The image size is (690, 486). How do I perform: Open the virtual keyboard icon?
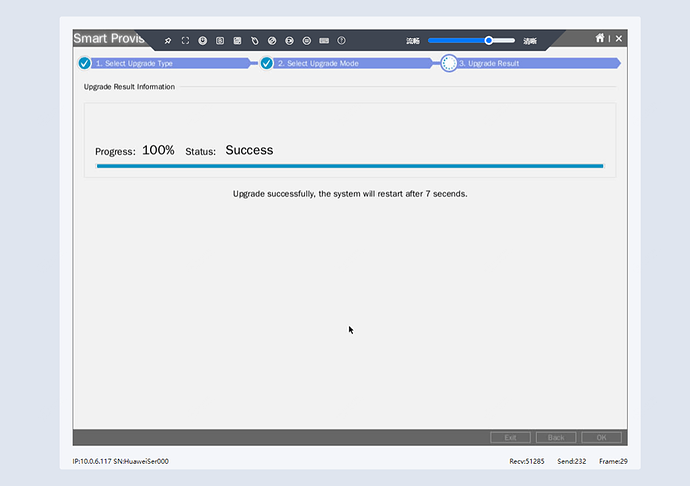[x=324, y=41]
